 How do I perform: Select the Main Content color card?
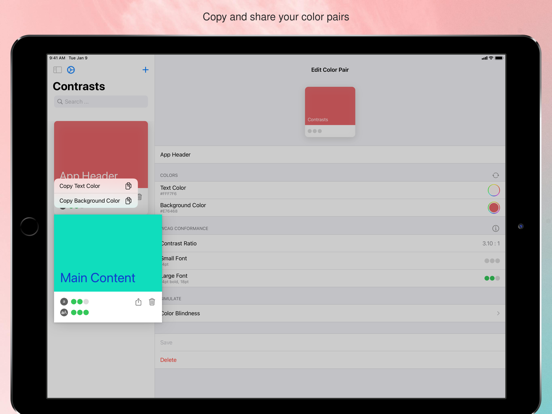click(x=108, y=268)
